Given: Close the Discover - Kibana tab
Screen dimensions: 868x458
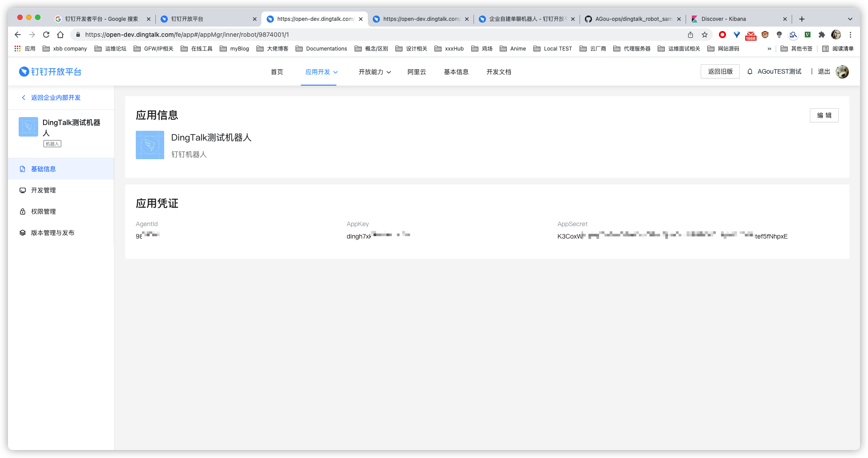Looking at the screenshot, I should point(785,19).
